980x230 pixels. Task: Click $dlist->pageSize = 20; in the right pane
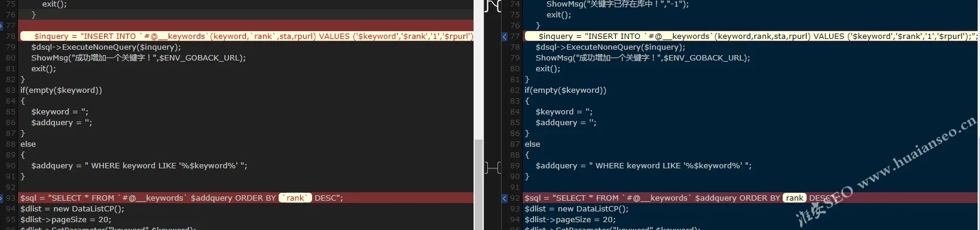tap(570, 220)
